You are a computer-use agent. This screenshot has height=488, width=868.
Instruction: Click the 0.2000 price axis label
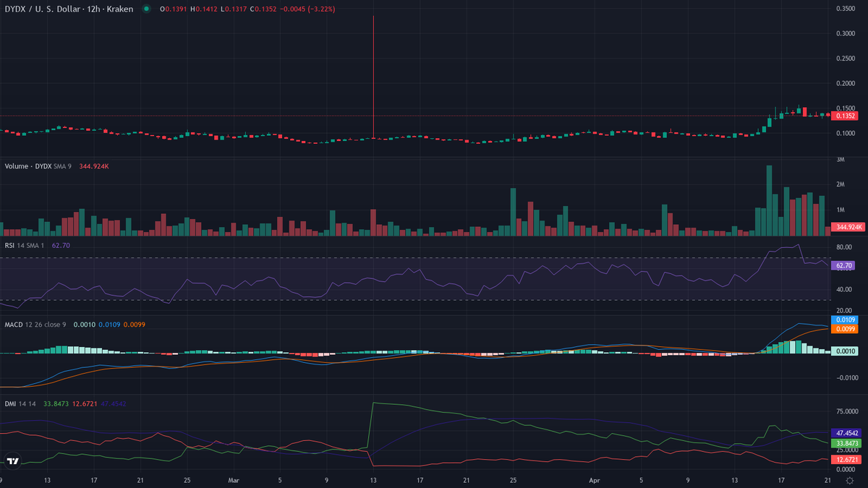click(845, 84)
